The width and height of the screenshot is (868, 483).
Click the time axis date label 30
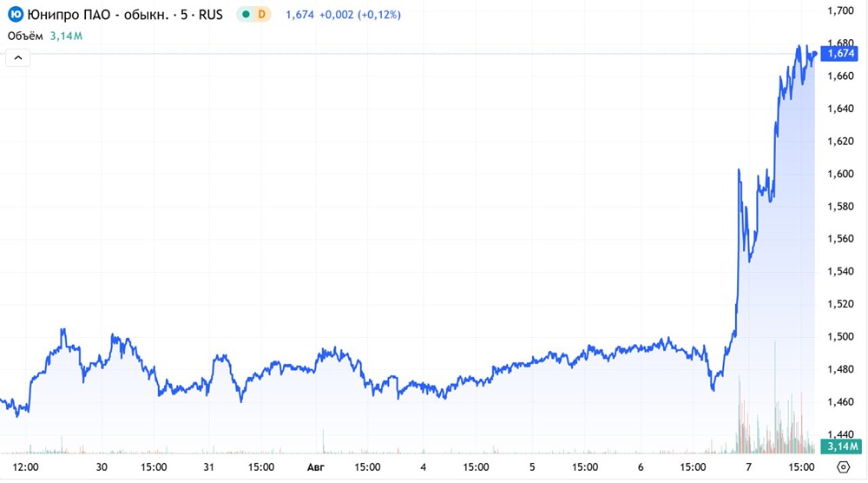(102, 467)
